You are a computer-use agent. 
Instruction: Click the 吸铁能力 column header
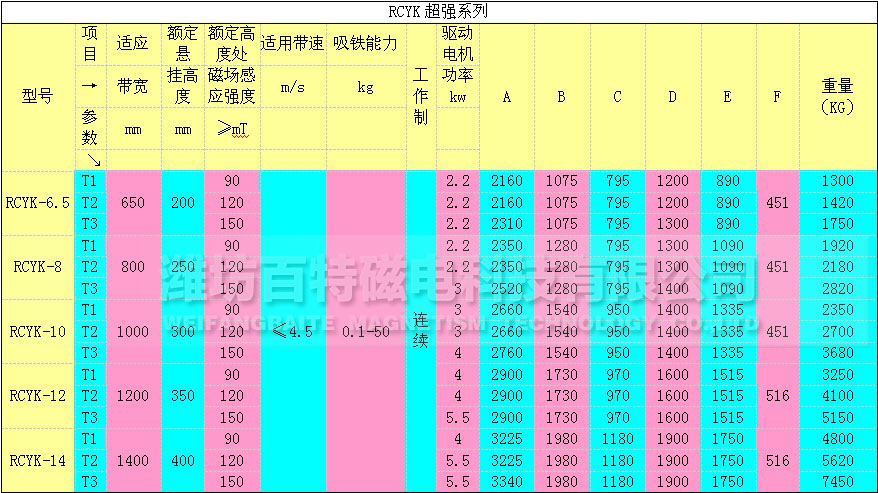(x=365, y=44)
